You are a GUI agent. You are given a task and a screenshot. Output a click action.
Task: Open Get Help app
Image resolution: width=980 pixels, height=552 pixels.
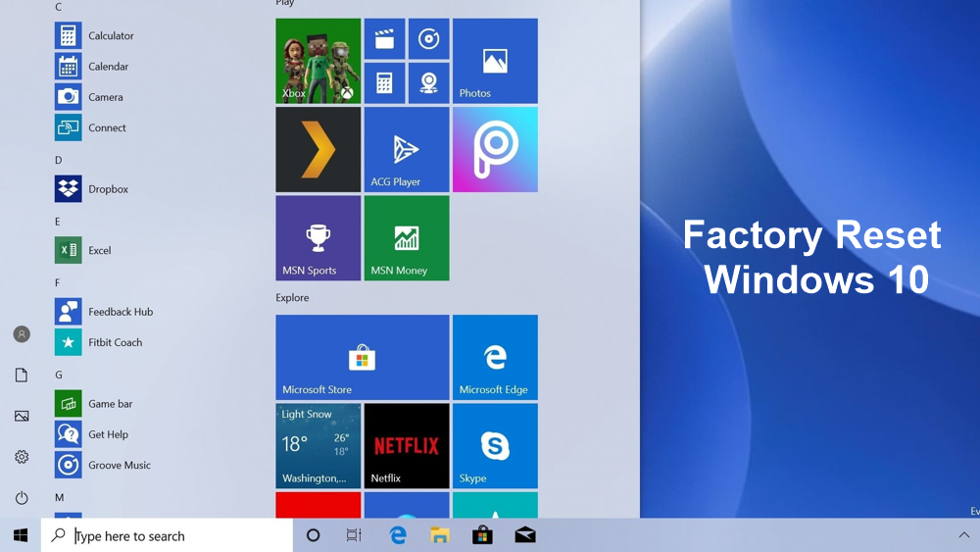point(91,433)
